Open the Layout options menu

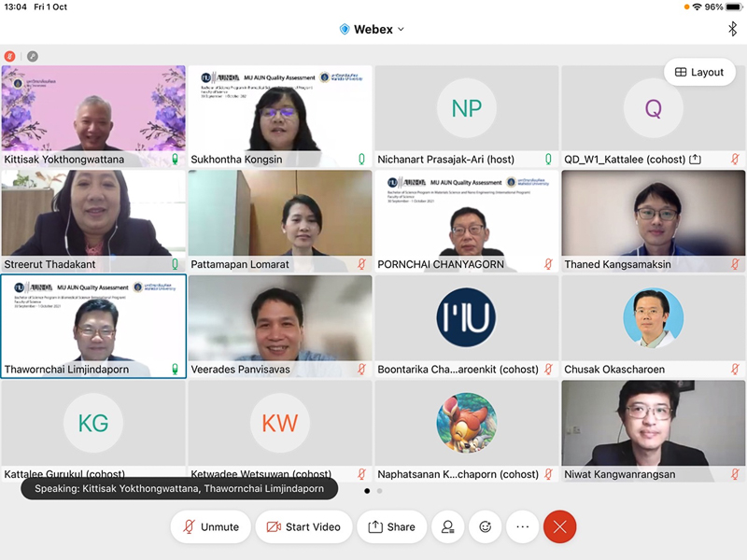click(x=699, y=72)
